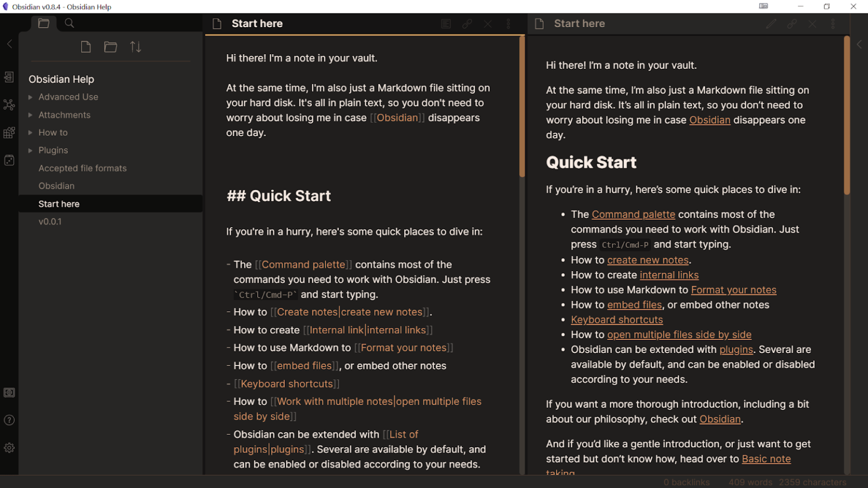Create a new folder in the vault
Image resolution: width=868 pixels, height=488 pixels.
110,47
